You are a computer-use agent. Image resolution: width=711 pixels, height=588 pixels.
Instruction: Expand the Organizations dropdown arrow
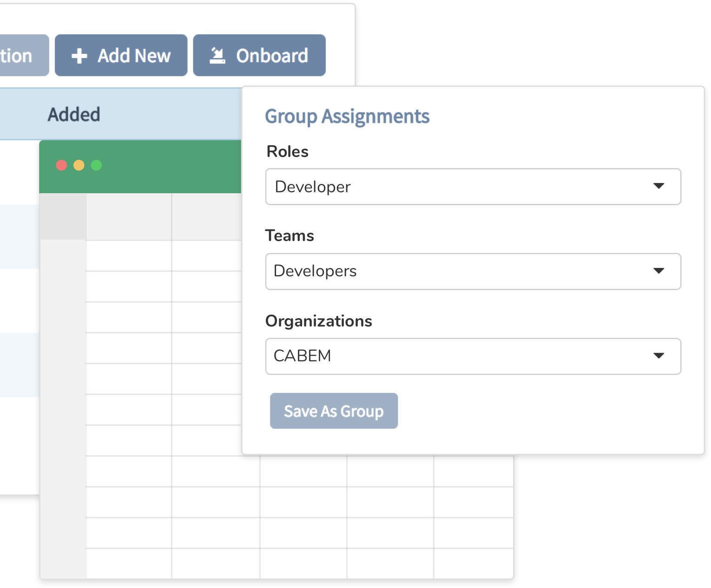658,356
